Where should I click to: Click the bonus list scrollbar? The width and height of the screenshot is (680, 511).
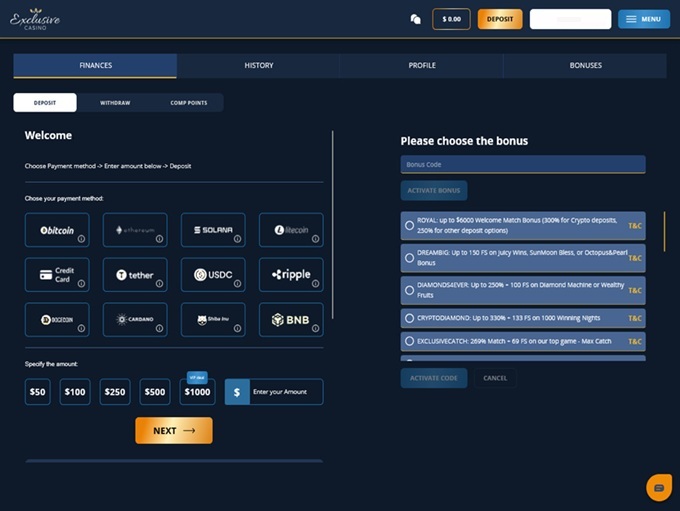click(x=663, y=232)
